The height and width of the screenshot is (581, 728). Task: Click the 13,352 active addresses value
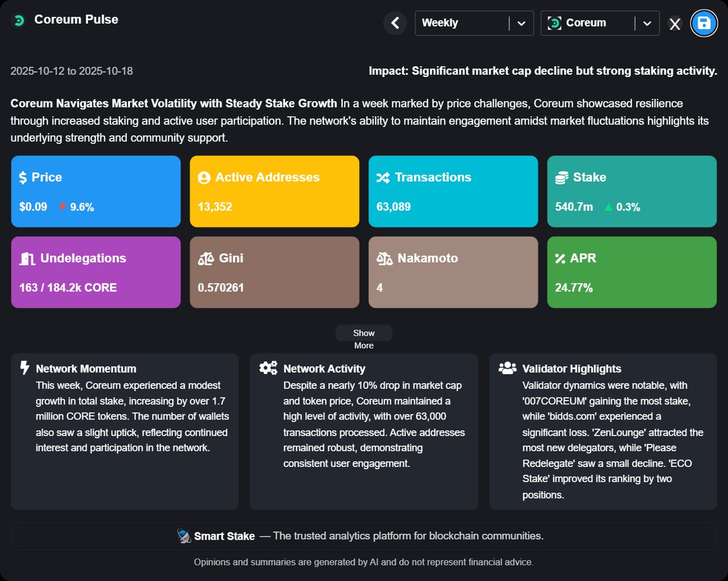point(215,207)
